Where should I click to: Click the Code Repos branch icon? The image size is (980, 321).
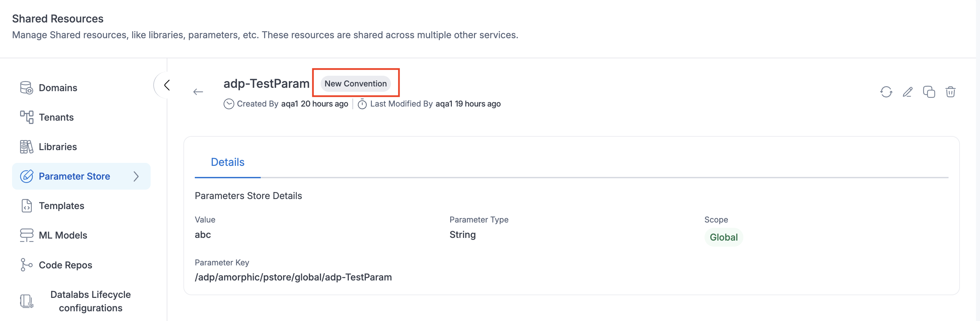tap(27, 265)
